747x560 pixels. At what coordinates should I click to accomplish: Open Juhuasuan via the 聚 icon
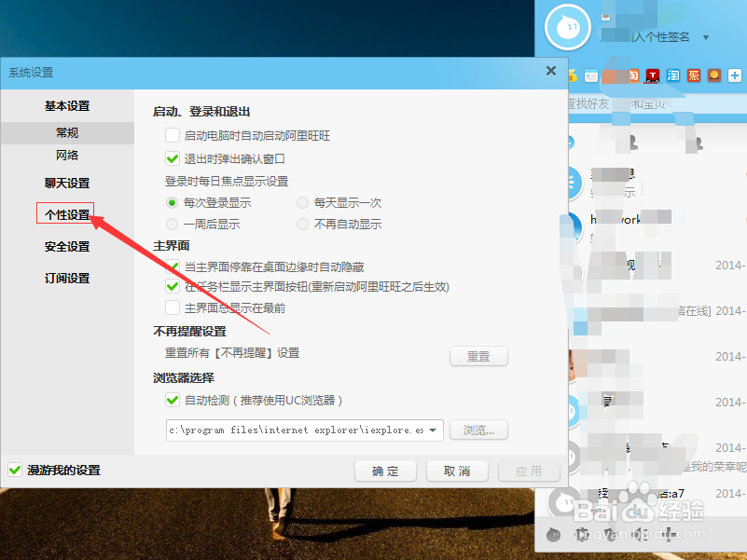coord(691,75)
